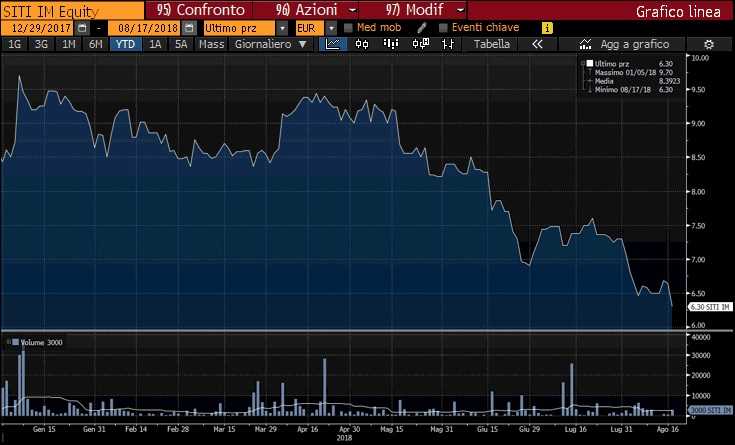Click the 10.00 price axis label
This screenshot has width=735, height=445.
(x=700, y=58)
